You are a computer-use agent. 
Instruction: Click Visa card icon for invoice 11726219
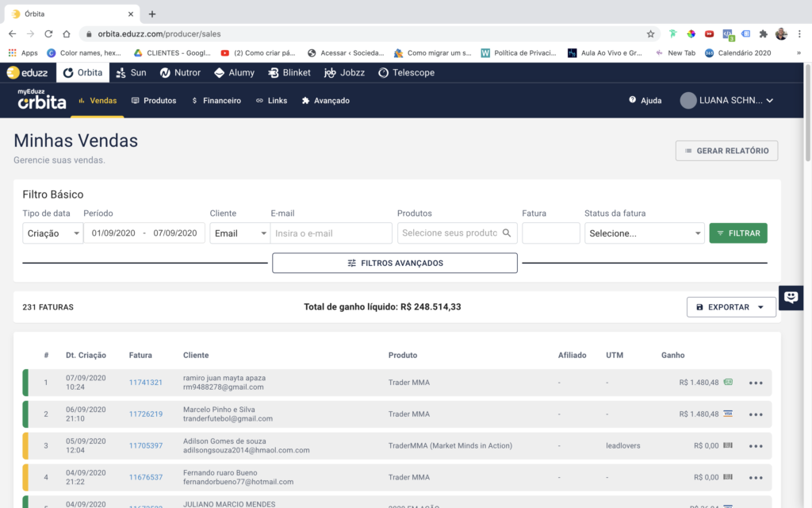[728, 414]
